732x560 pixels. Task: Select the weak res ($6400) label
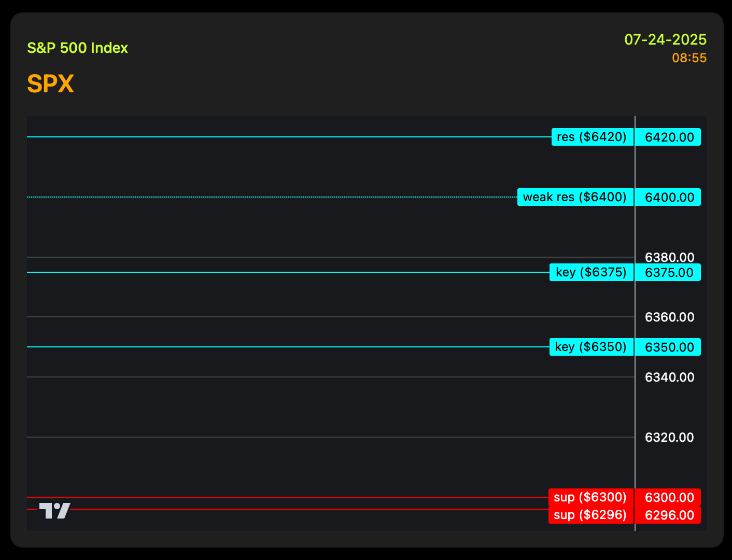coord(575,197)
